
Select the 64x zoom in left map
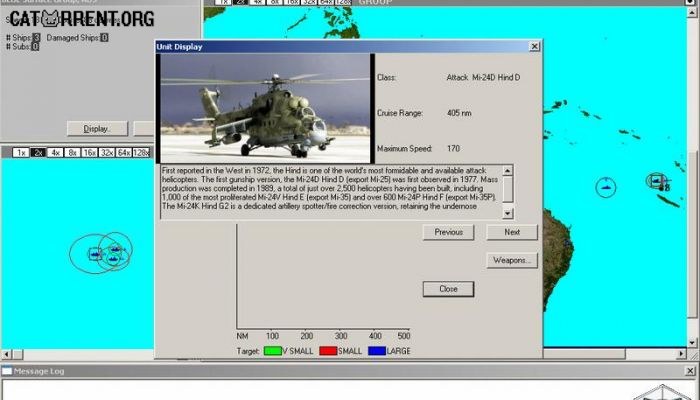[x=124, y=153]
